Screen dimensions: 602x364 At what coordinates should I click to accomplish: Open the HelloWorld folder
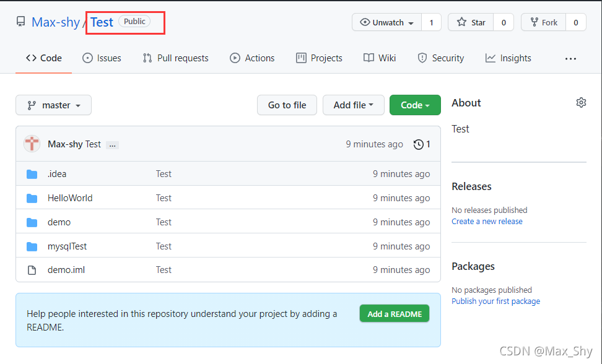point(70,198)
